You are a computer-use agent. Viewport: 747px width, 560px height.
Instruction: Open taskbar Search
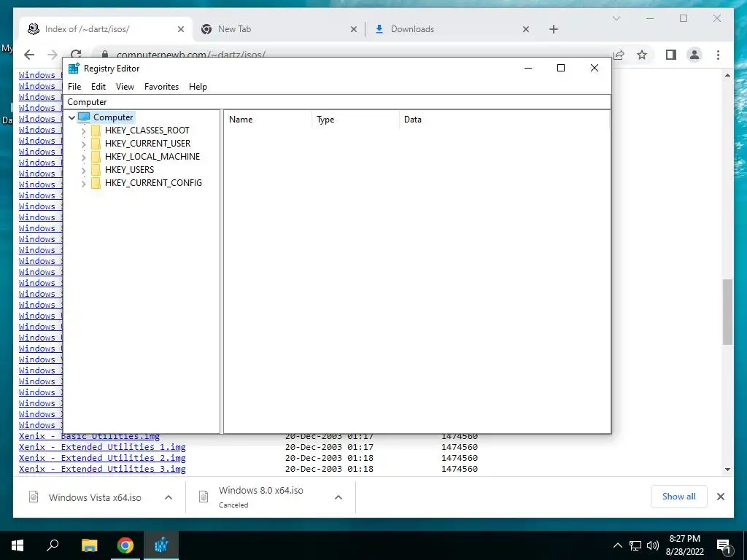pos(53,545)
